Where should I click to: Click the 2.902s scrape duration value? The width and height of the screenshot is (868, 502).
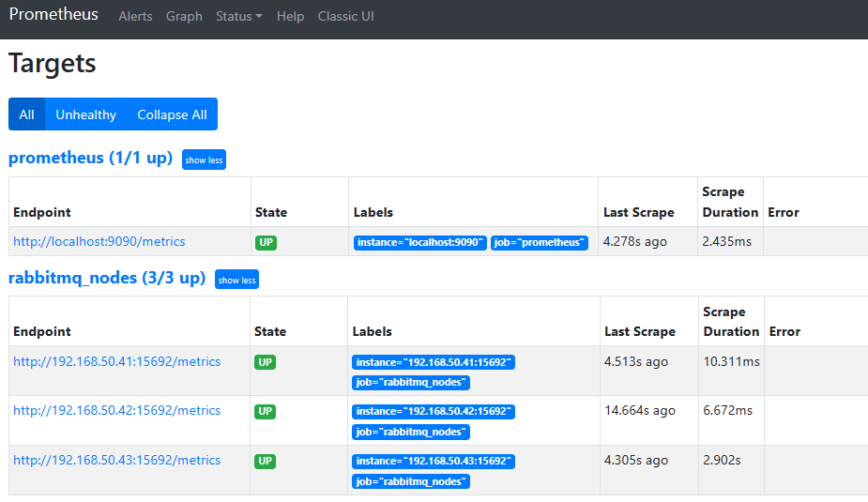click(722, 461)
